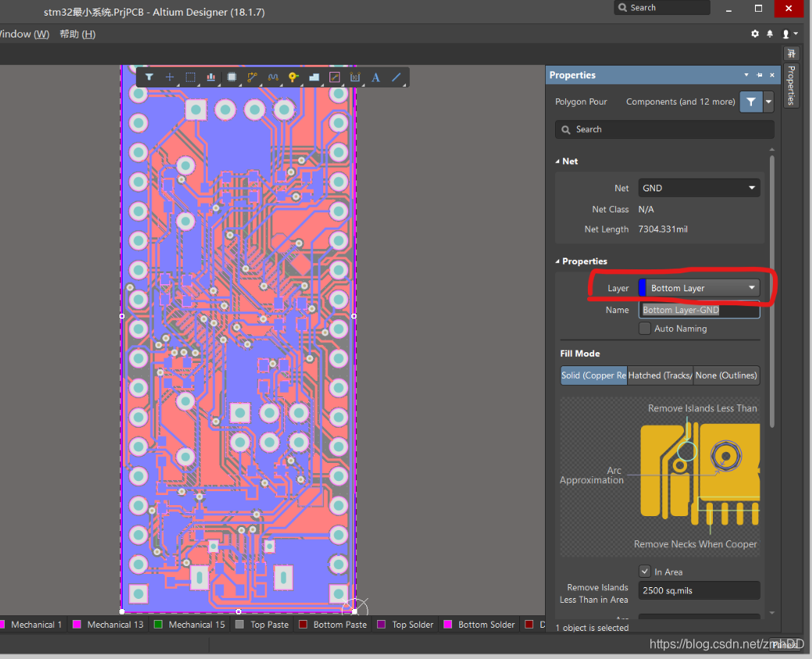This screenshot has width=812, height=659.
Task: Select the place component chip icon
Action: (232, 77)
